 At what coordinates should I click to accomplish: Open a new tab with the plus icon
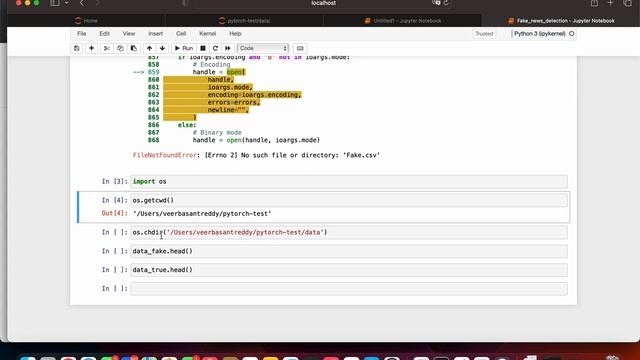pos(611,3)
